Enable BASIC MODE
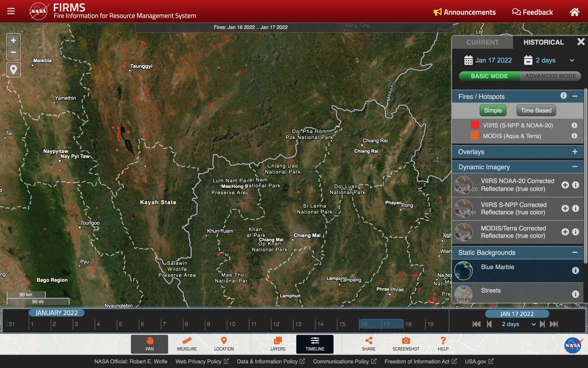Viewport: 588px width, 368px height. click(x=489, y=76)
